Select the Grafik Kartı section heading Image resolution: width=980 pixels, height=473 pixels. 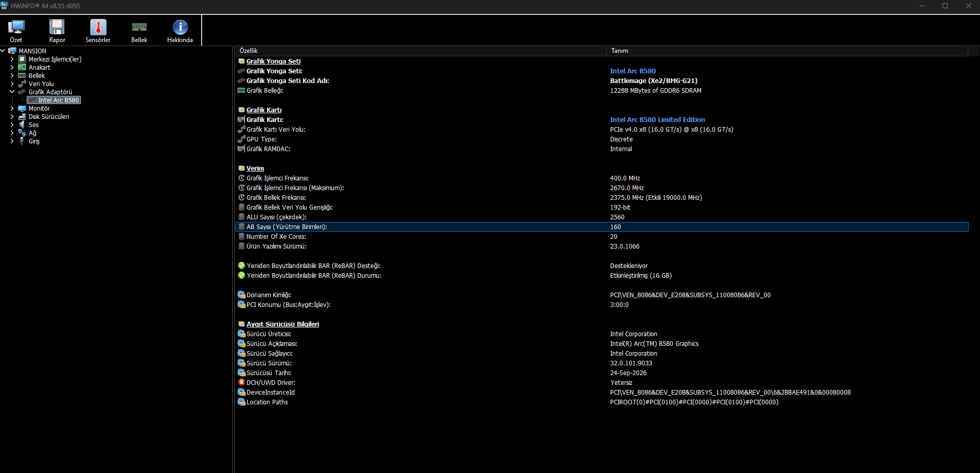264,110
